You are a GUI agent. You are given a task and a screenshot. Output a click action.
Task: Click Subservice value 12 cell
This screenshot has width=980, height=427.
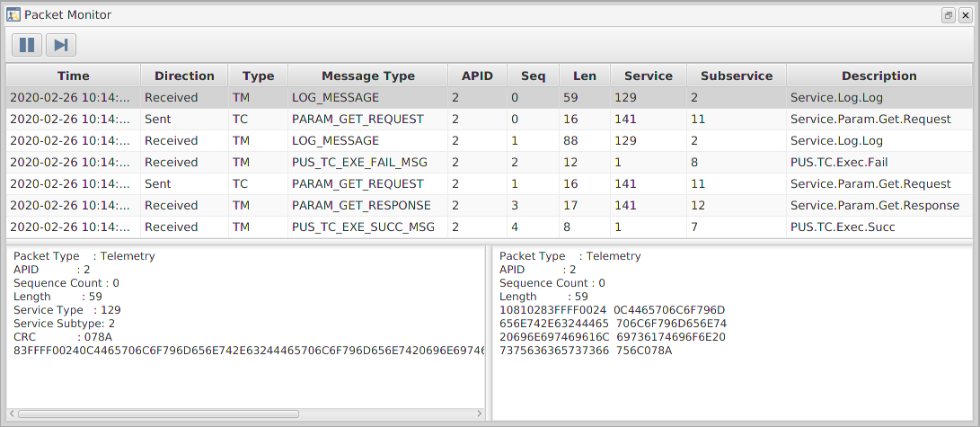(737, 205)
